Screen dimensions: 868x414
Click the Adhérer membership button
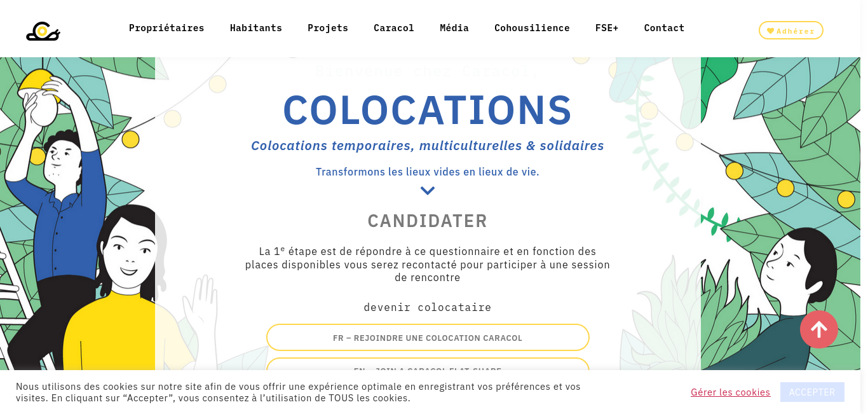[x=791, y=31]
